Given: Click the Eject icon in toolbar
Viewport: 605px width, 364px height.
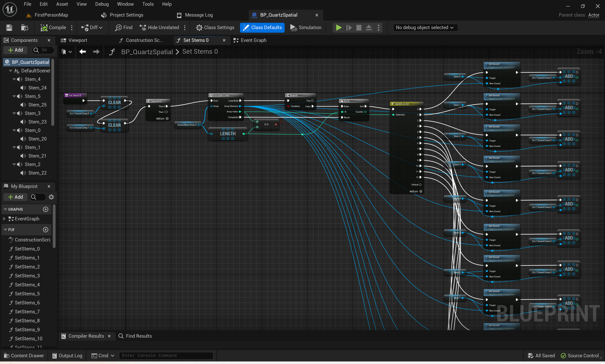Looking at the screenshot, I should click(369, 28).
